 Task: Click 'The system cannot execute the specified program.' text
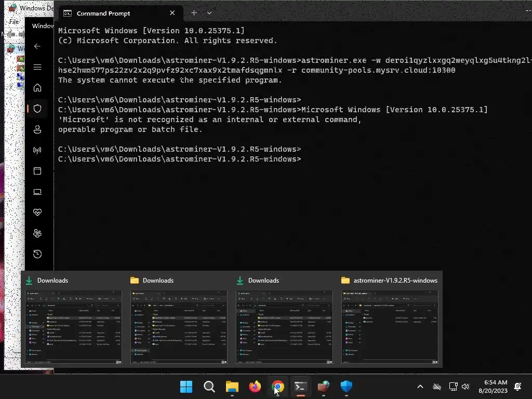pos(170,80)
